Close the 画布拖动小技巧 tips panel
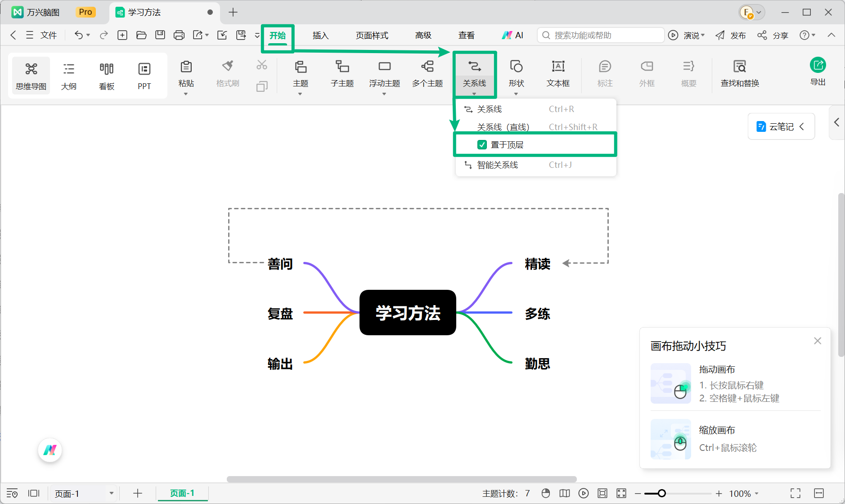The height and width of the screenshot is (504, 845). [818, 341]
